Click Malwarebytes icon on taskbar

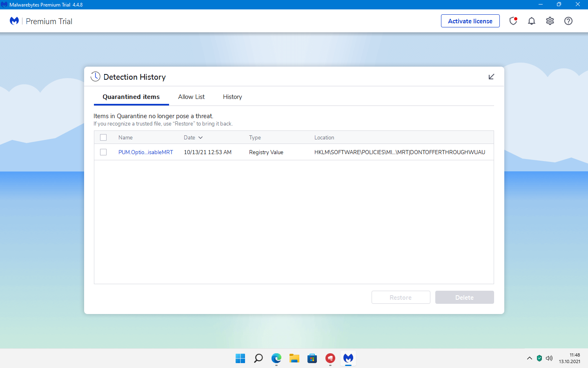pos(348,359)
